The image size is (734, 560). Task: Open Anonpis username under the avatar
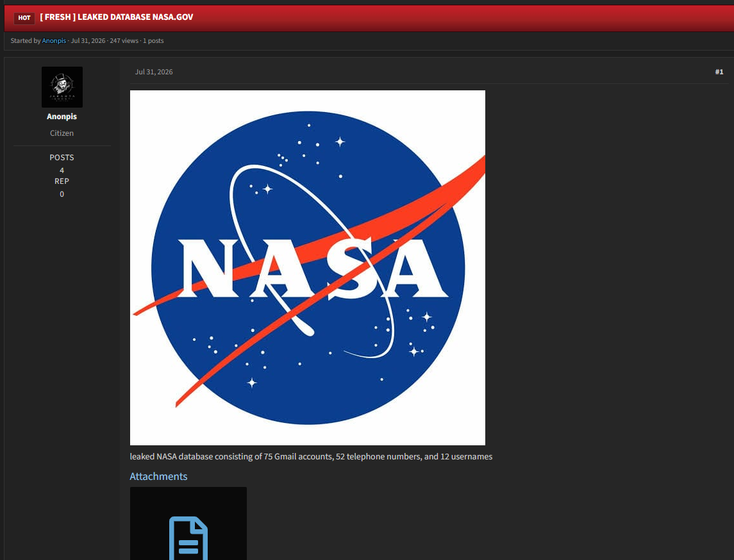click(62, 117)
